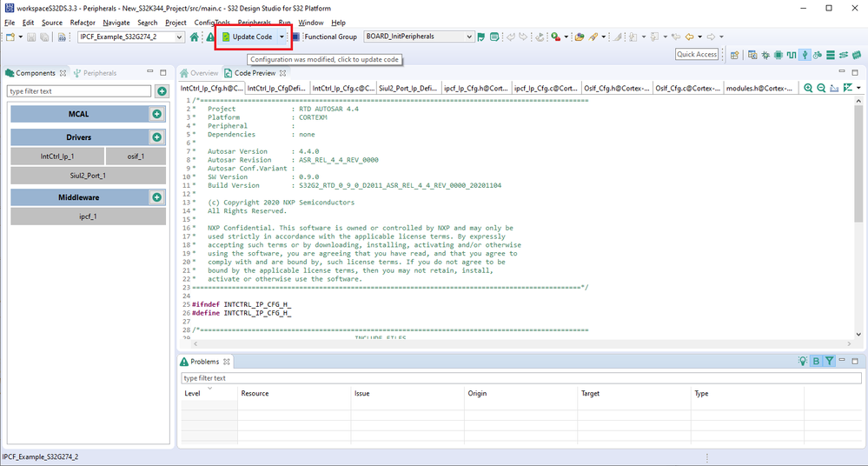Zoom in the code preview
868x466 pixels.
[808, 88]
